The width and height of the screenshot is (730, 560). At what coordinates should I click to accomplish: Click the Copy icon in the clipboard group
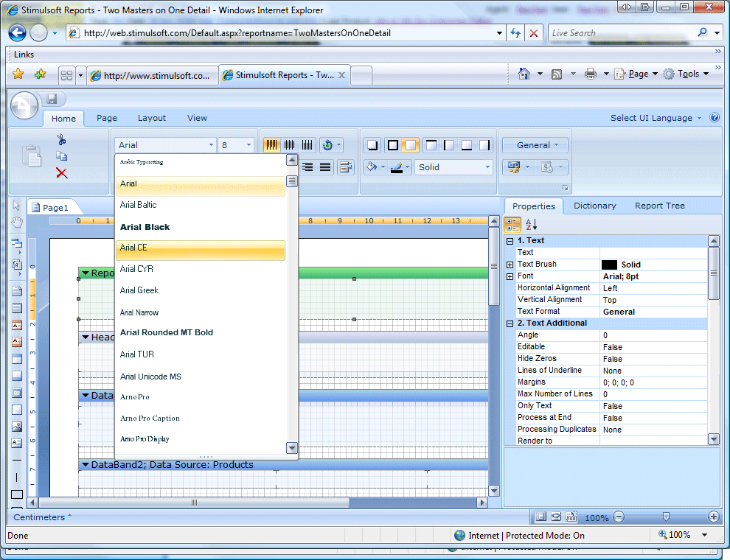click(61, 155)
